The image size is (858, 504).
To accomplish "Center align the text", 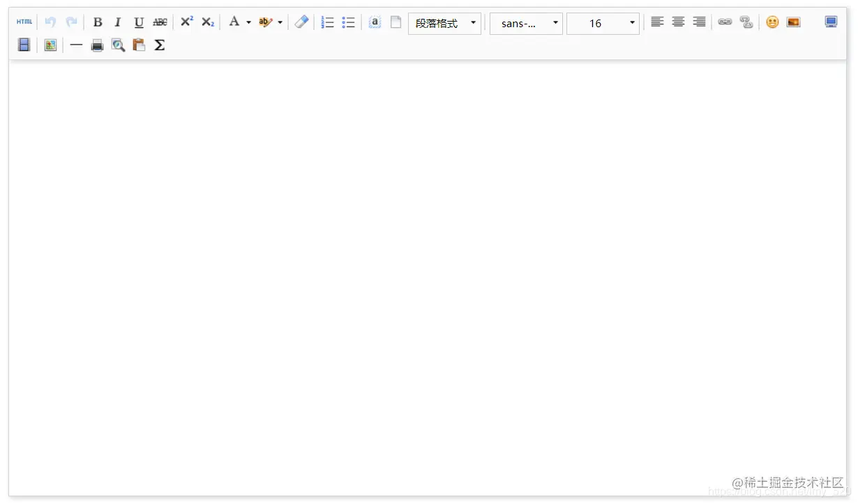I will click(x=678, y=22).
